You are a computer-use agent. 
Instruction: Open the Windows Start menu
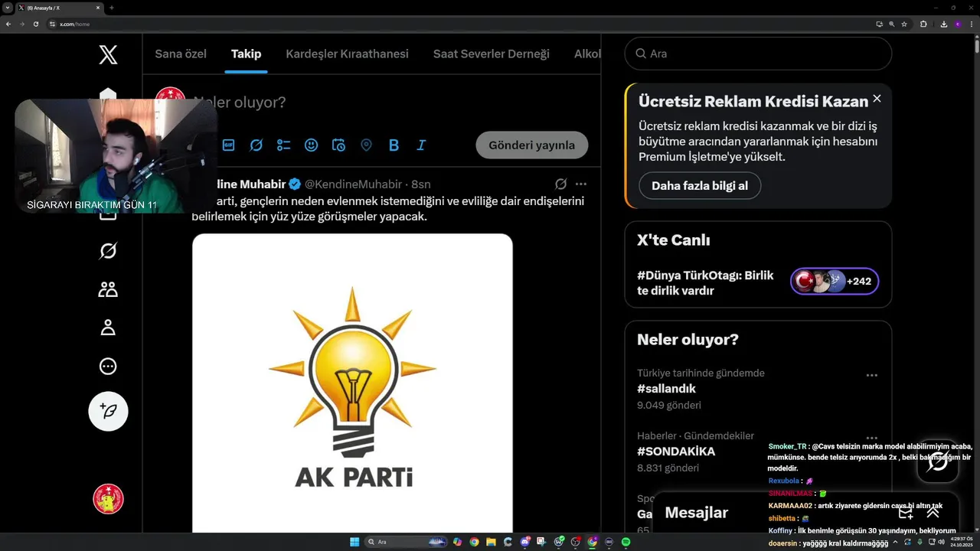pyautogui.click(x=354, y=542)
